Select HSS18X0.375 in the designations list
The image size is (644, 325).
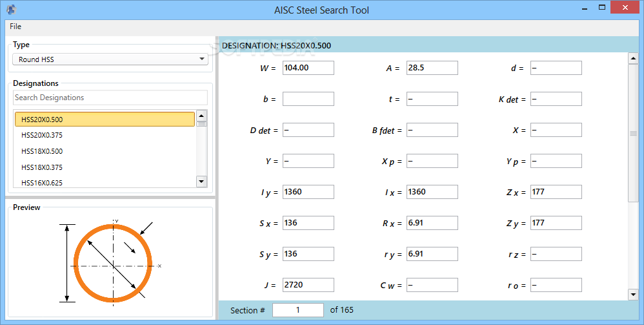[105, 167]
